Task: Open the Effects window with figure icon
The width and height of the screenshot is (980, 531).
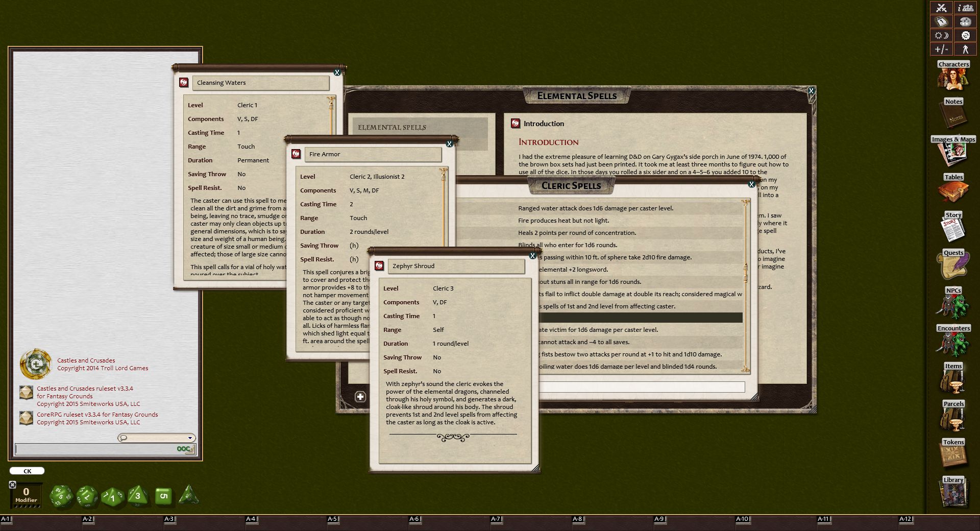Action: pyautogui.click(x=965, y=50)
